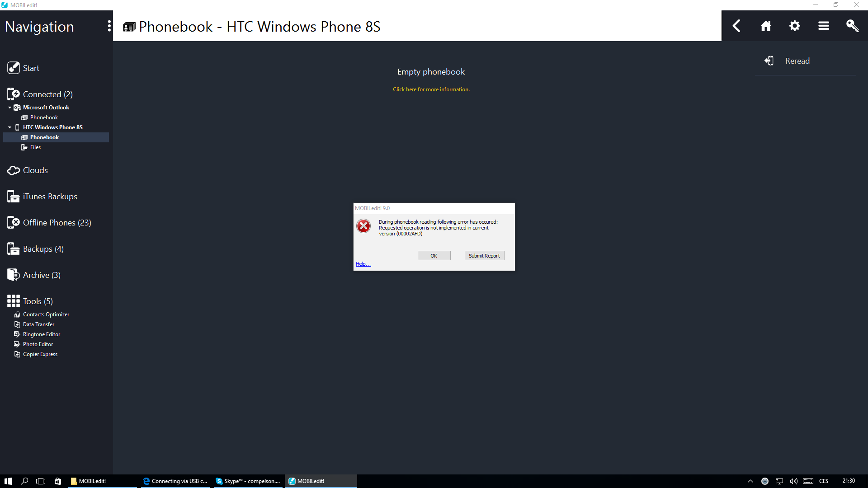
Task: Open the Clouds section
Action: [35, 170]
